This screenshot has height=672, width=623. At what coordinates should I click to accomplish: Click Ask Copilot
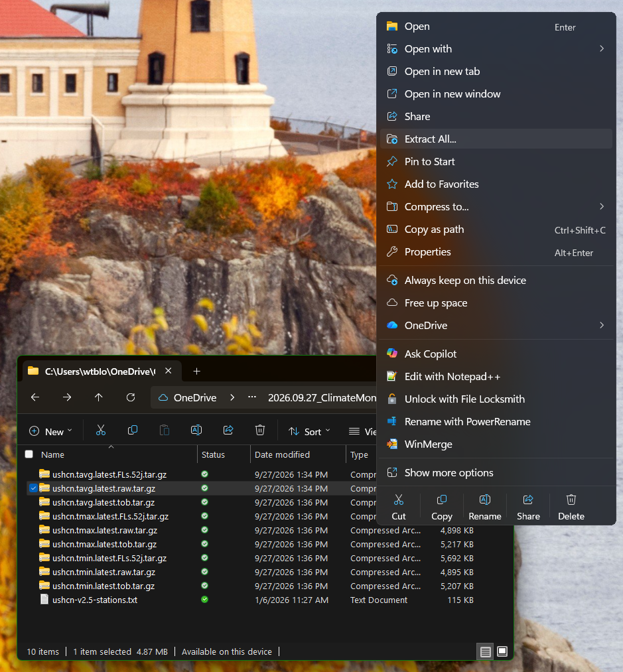click(x=496, y=354)
